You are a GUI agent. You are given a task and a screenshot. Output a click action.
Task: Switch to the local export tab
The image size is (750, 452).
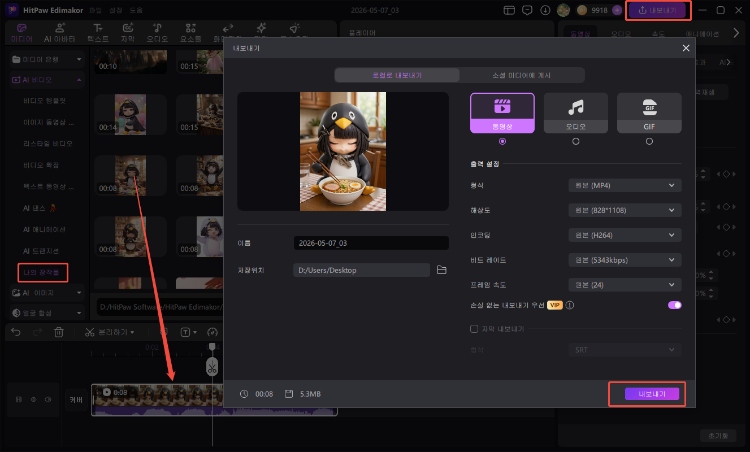397,75
